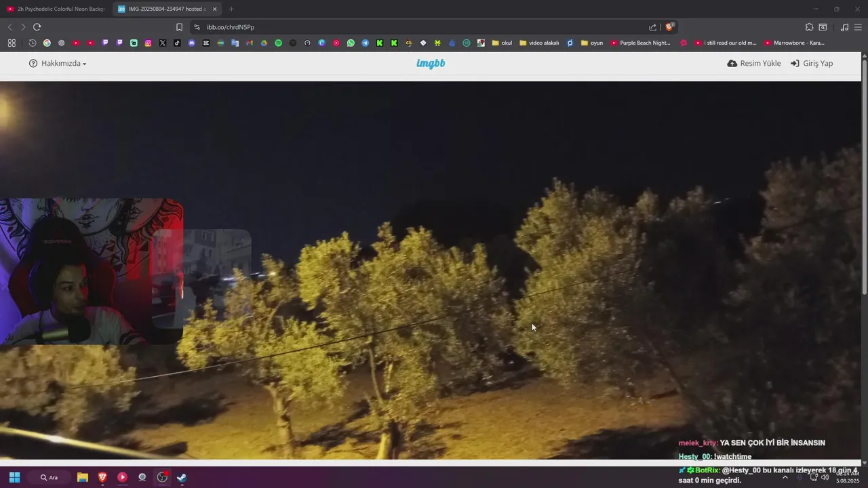Click the volume speaker tray icon

pyautogui.click(x=825, y=477)
